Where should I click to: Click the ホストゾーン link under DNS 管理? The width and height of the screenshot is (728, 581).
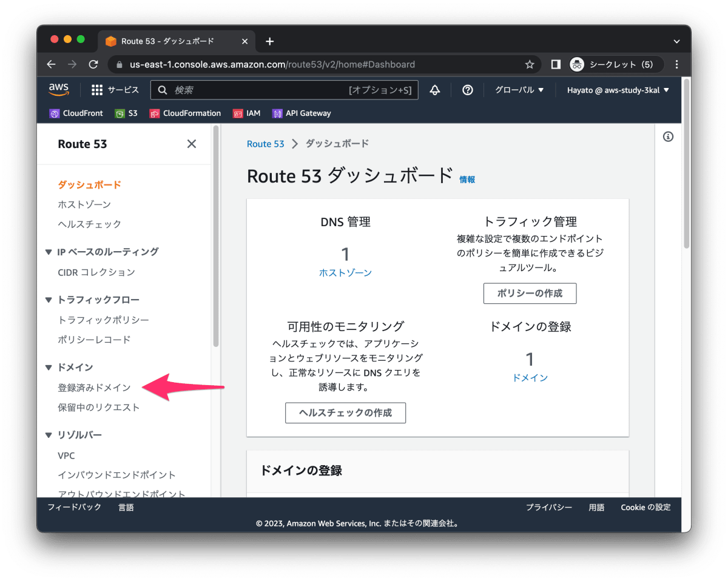click(345, 273)
